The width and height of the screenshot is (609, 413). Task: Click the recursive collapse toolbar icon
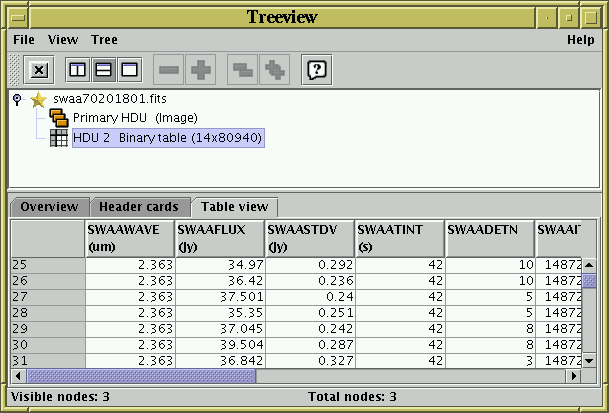[x=242, y=70]
